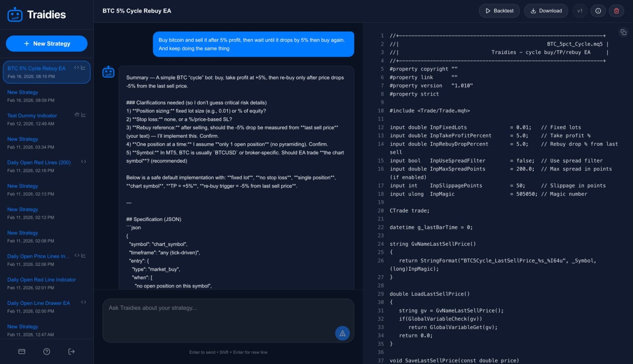Click the Traidies robot logo
Viewport: 633px width, 364px height.
click(x=15, y=15)
